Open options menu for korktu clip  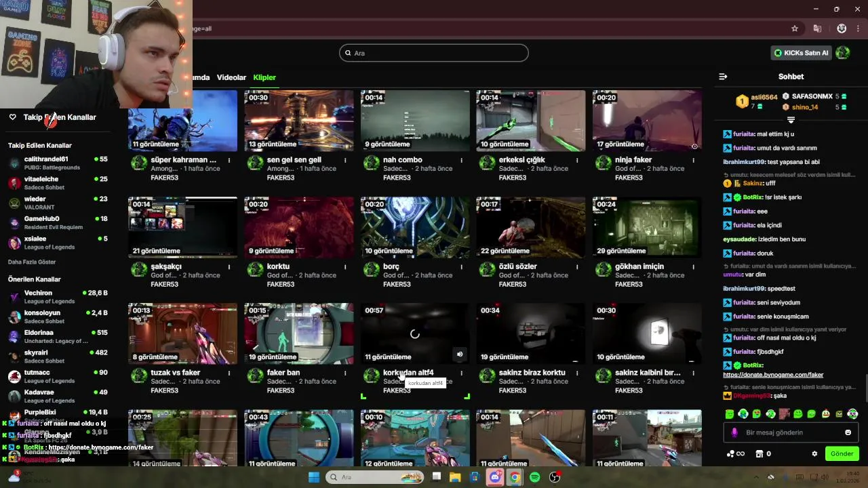coord(345,267)
